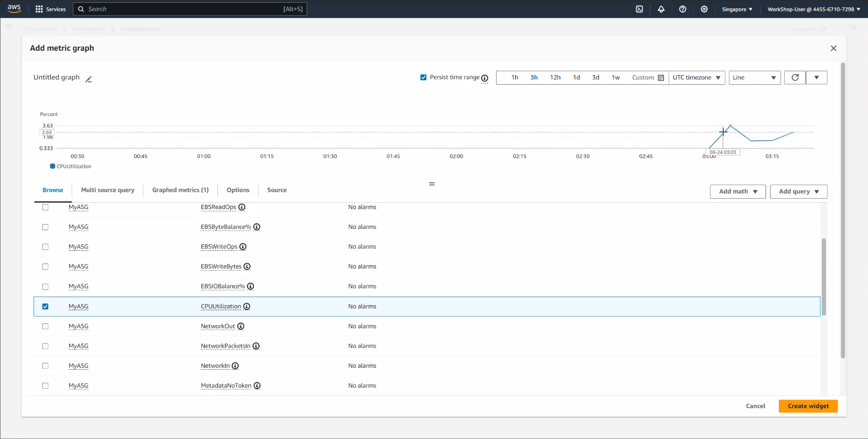Open the Add math dropdown
Screen dimensions: 868x439
click(x=738, y=191)
